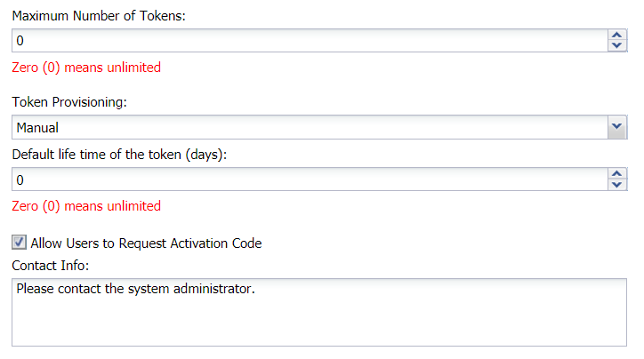Click empty space inside Default life time field
Image resolution: width=644 pixels, height=359 pixels.
[x=311, y=179]
